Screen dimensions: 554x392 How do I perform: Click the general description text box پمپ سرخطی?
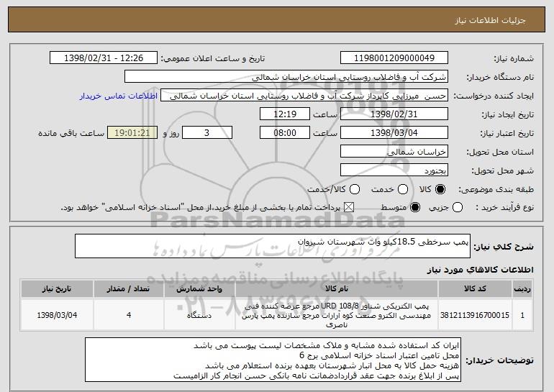coord(273,246)
